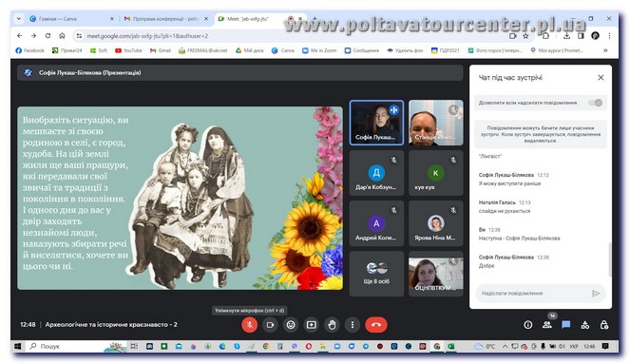Toggle the camera button in call controls
Image resolution: width=630 pixels, height=364 pixels.
pos(270,325)
